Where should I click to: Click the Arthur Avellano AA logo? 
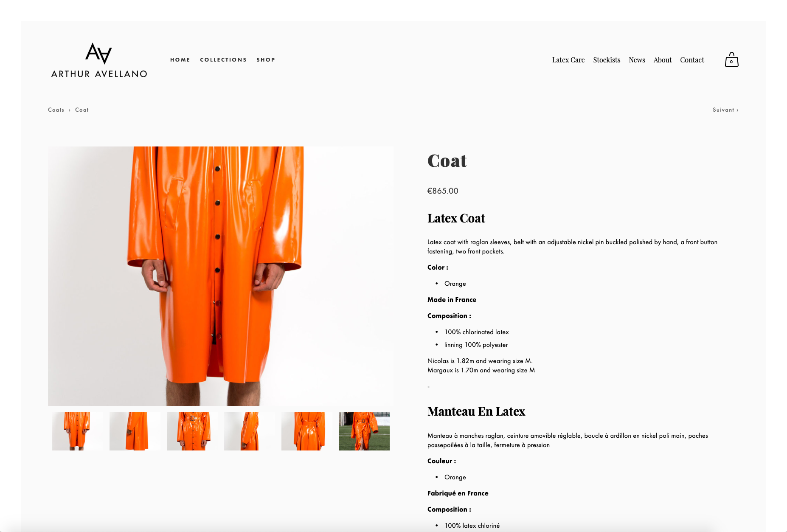pyautogui.click(x=99, y=60)
